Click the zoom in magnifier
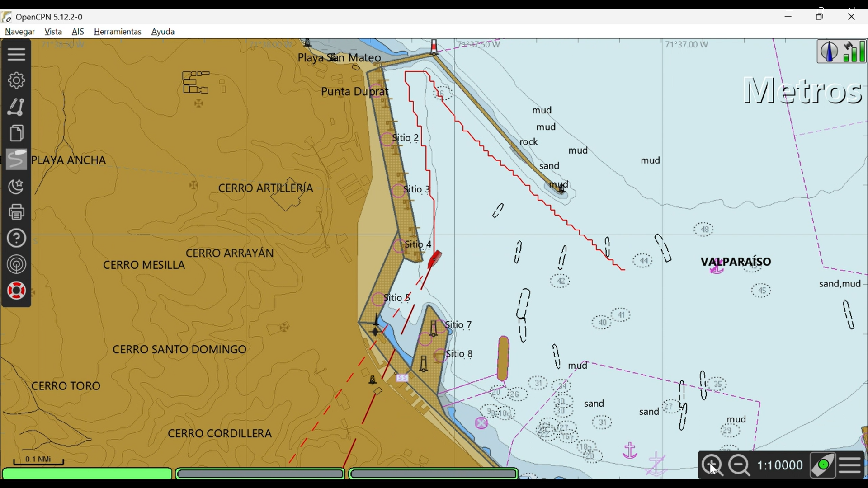The width and height of the screenshot is (868, 488). coord(712,465)
